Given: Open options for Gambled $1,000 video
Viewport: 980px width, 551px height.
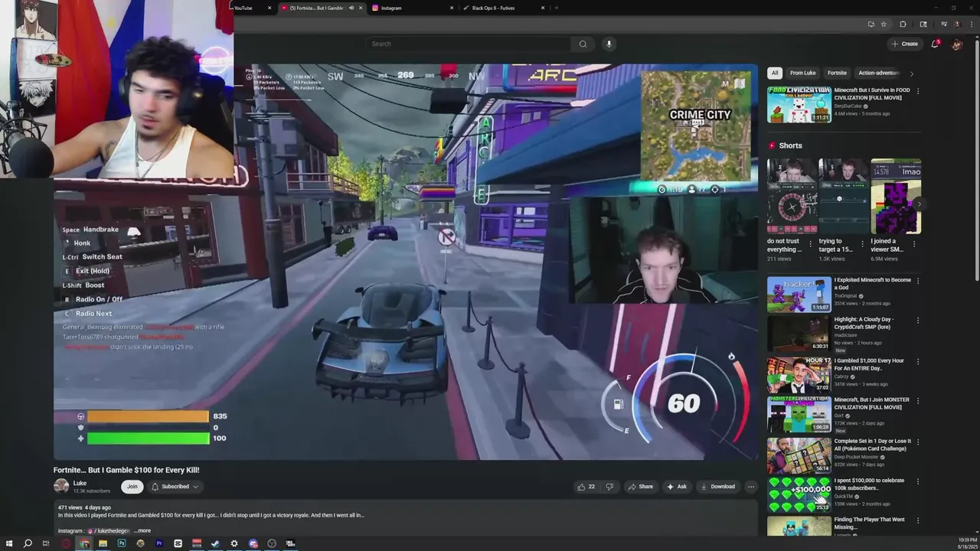Looking at the screenshot, I should 918,361.
